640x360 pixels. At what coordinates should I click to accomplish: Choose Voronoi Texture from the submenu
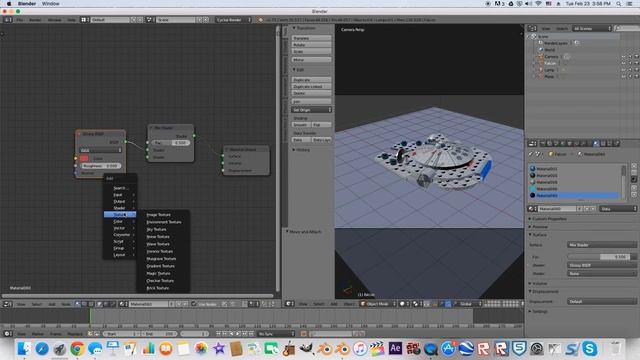click(160, 251)
